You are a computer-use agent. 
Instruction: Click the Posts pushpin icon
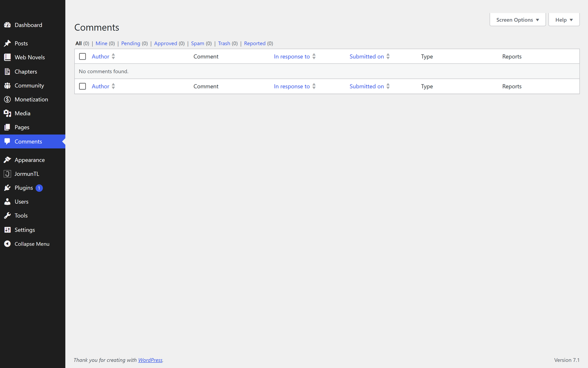(7, 43)
